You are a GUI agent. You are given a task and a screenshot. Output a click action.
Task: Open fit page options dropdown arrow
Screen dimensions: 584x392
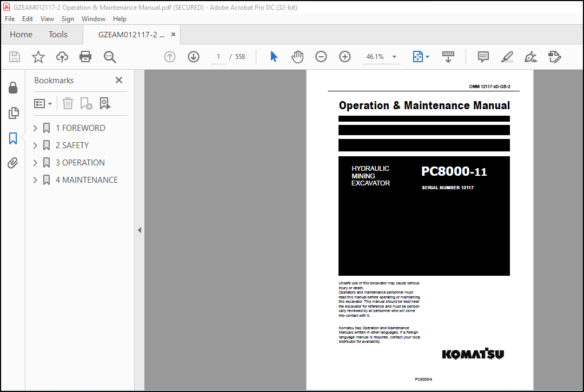pos(427,57)
